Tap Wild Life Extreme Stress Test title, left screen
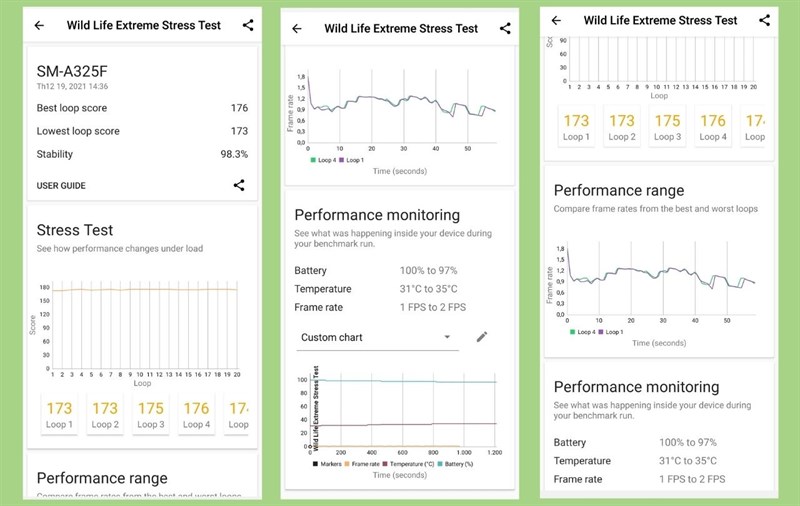Viewport: 800px width, 506px height. (144, 25)
